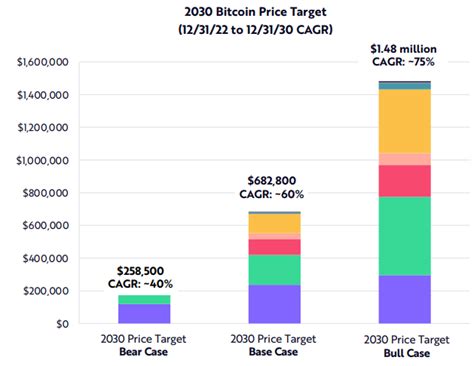Select the yellow segment of Bull Case bar
The height and width of the screenshot is (366, 474).
tap(405, 121)
